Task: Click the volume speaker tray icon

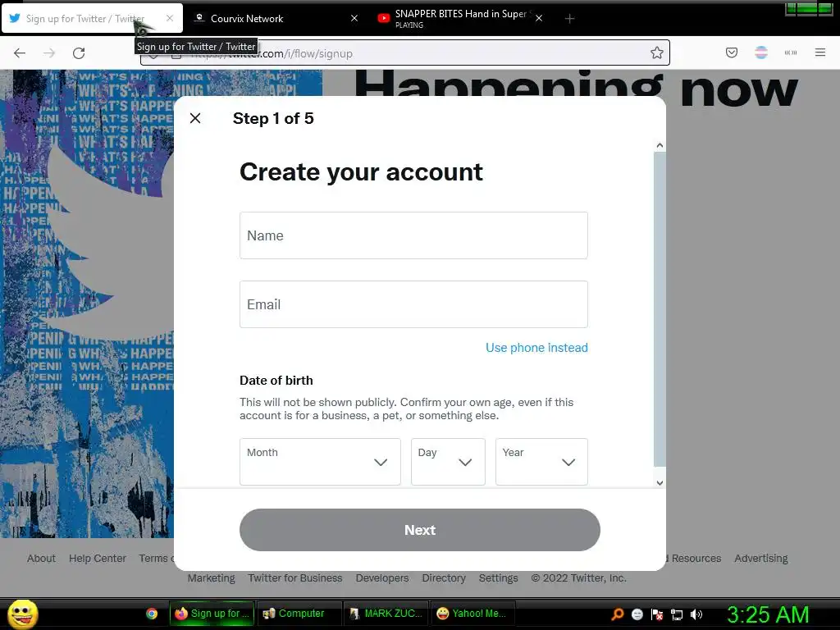Action: point(696,614)
